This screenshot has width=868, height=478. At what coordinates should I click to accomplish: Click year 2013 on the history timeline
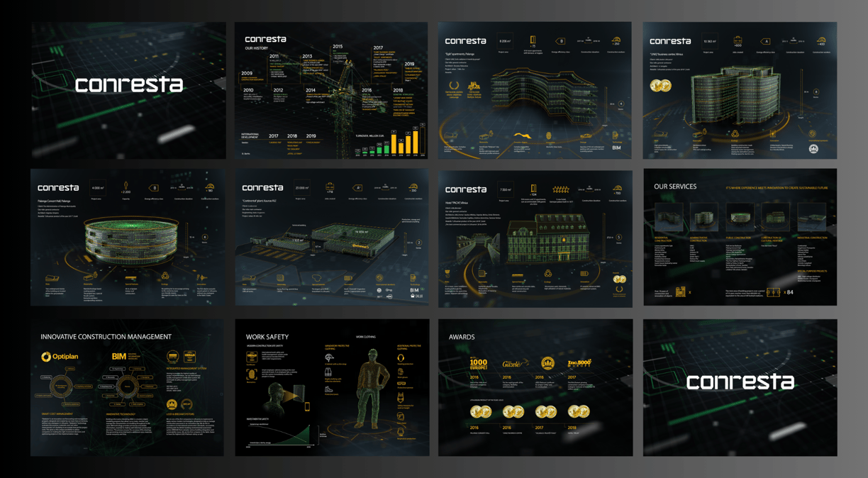308,56
